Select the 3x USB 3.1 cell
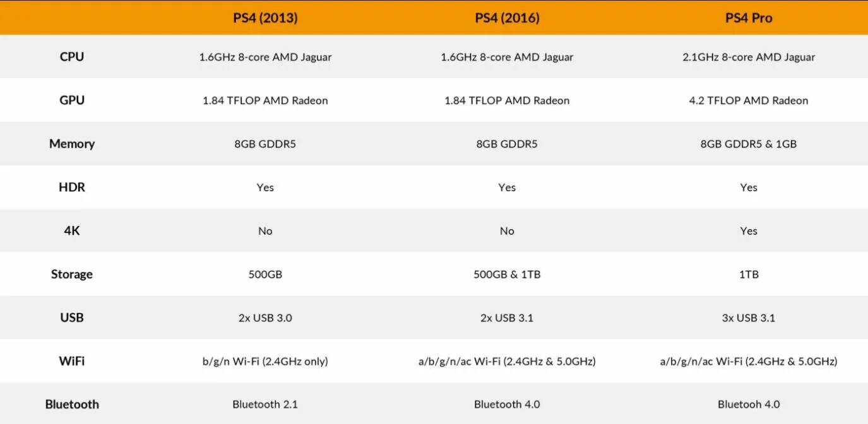 pyautogui.click(x=749, y=318)
